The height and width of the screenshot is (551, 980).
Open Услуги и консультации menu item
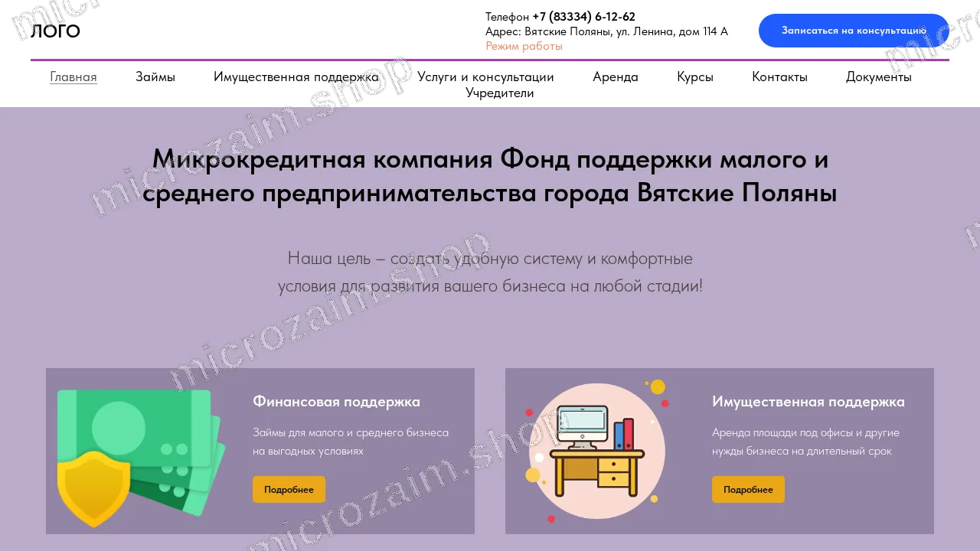point(485,77)
